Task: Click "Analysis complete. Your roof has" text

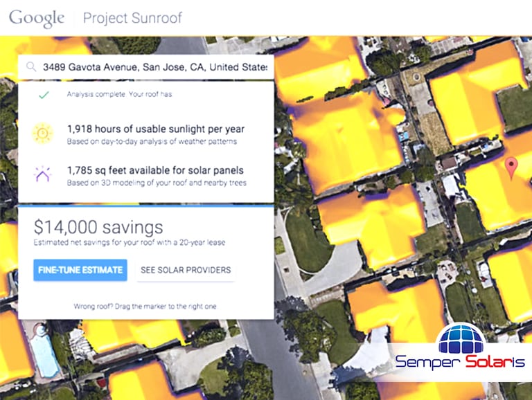Action: (119, 94)
